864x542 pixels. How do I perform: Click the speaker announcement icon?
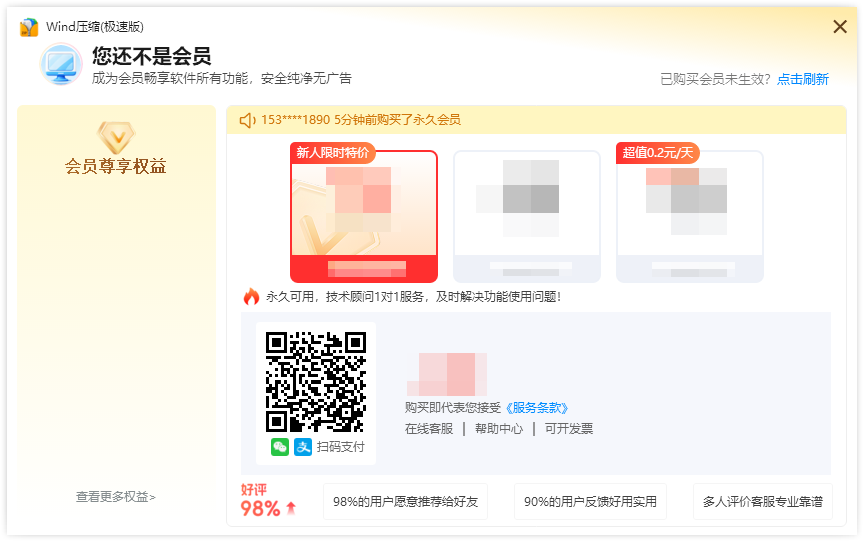247,120
